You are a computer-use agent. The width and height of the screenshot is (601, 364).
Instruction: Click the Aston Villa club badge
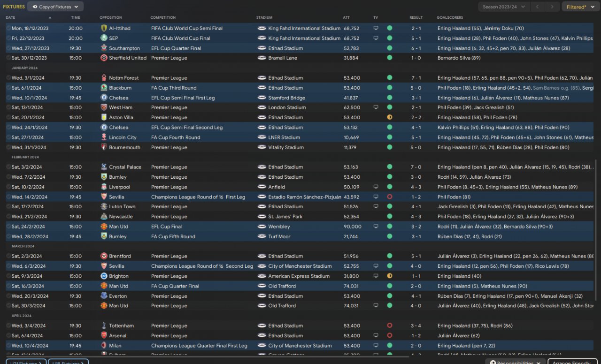pos(104,117)
